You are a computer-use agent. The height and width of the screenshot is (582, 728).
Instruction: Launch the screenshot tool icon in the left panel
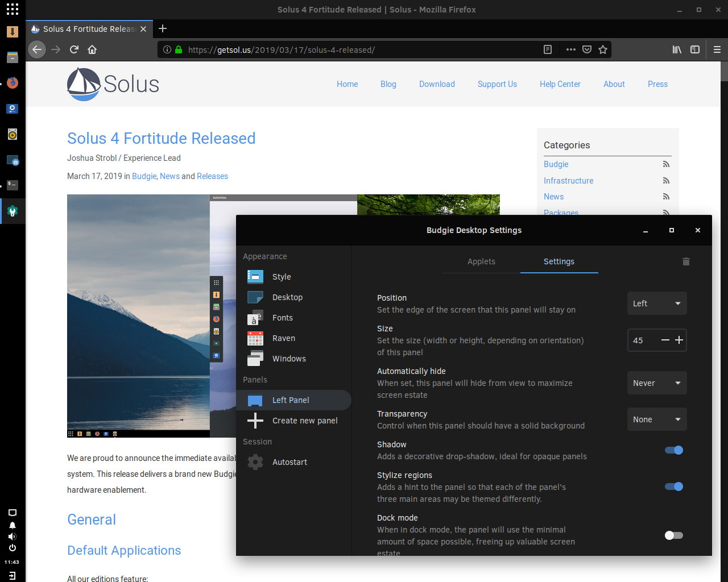coord(13,160)
